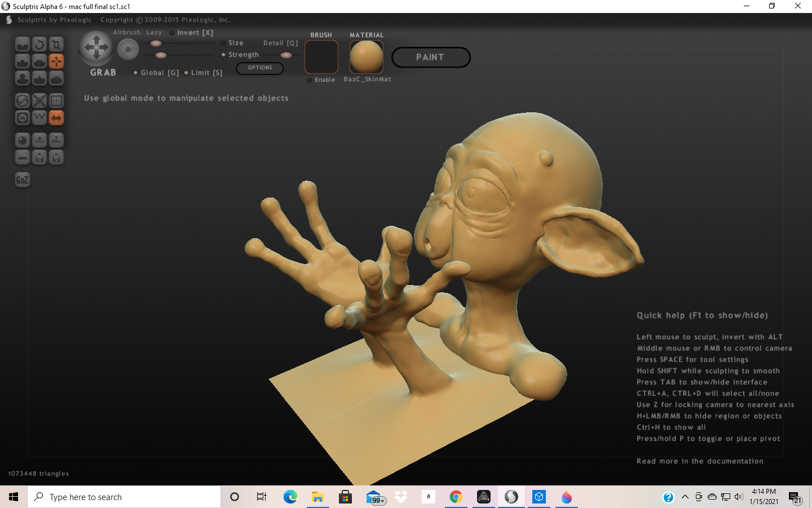Image resolution: width=812 pixels, height=508 pixels.
Task: Click the Reduce selected icon
Action: (x=39, y=101)
